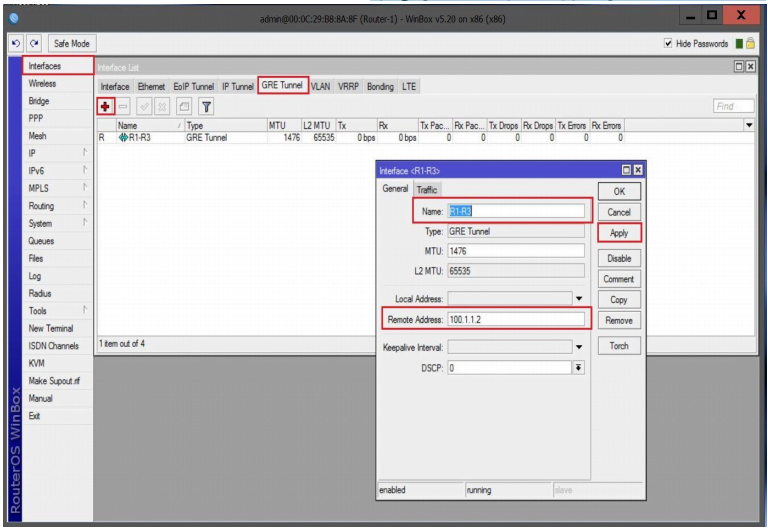Open the Filter funnel icon

click(x=206, y=105)
